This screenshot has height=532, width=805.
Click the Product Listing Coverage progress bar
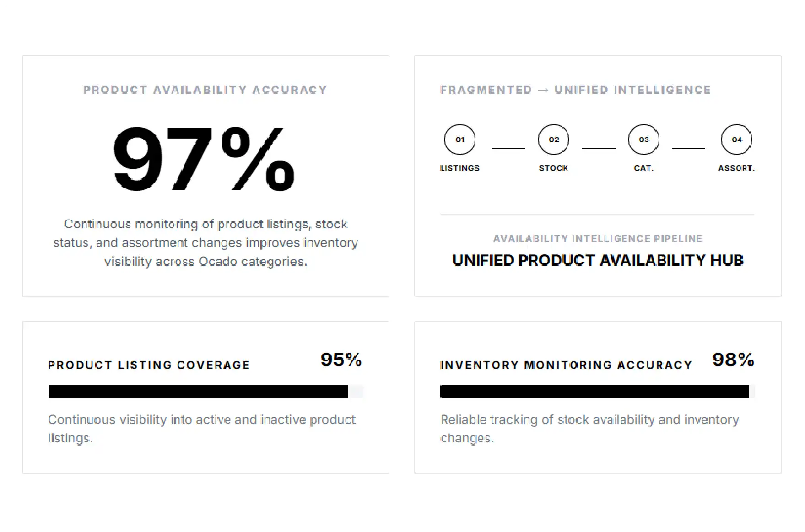205,391
